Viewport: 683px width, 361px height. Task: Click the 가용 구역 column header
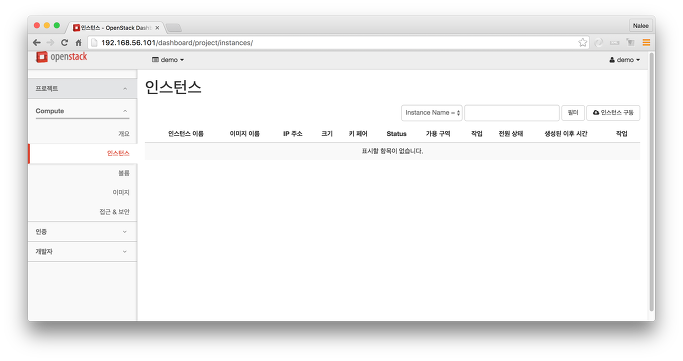(438, 134)
